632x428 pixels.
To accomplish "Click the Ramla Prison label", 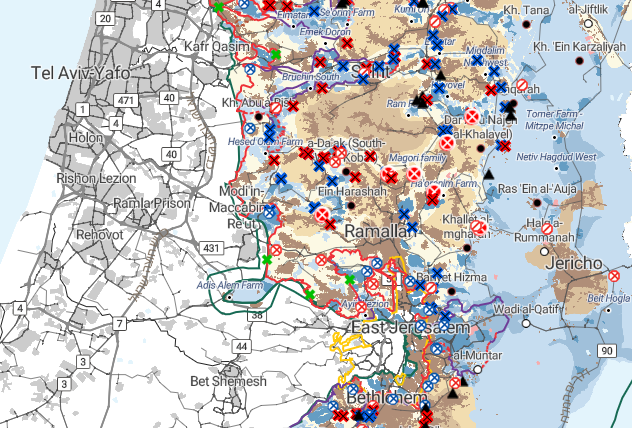I will click(x=152, y=203).
